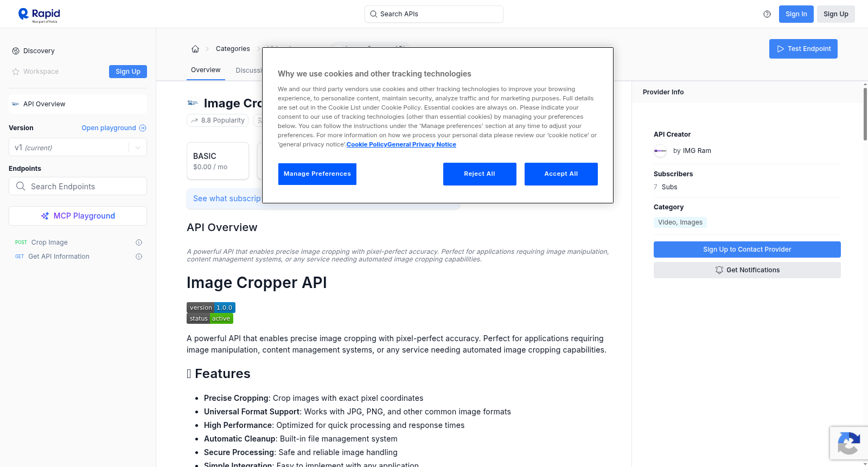868x467 pixels.
Task: Click the Open playground arrow icon
Action: (x=143, y=128)
